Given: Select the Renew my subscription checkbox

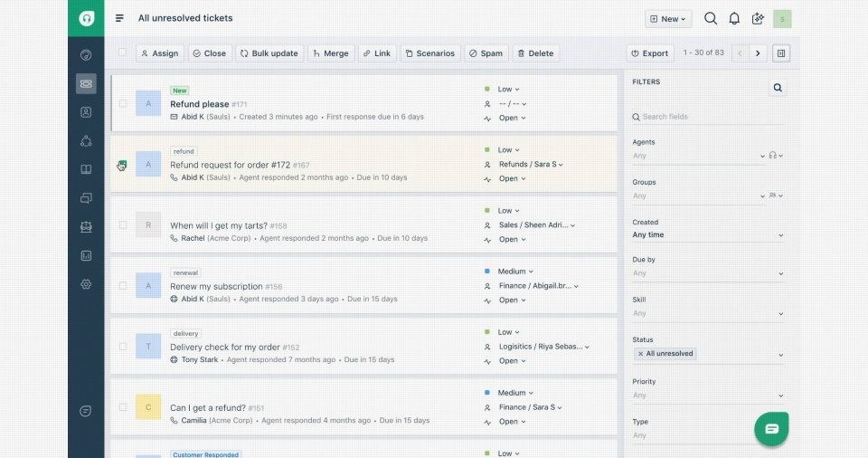Looking at the screenshot, I should coord(123,285).
